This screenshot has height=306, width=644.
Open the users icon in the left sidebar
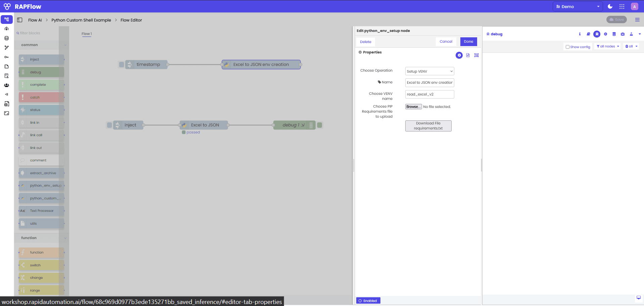pyautogui.click(x=6, y=85)
